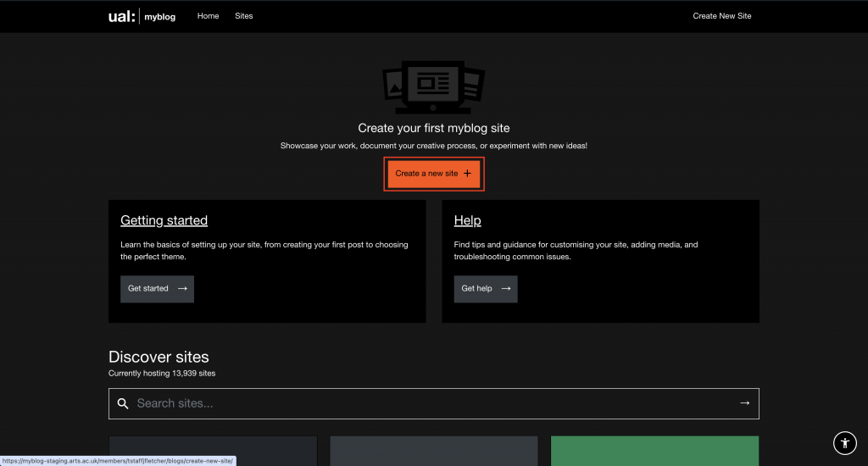Screen dimensions: 868x466
Task: Open the grey middle site card thumbnail
Action: tap(433, 451)
